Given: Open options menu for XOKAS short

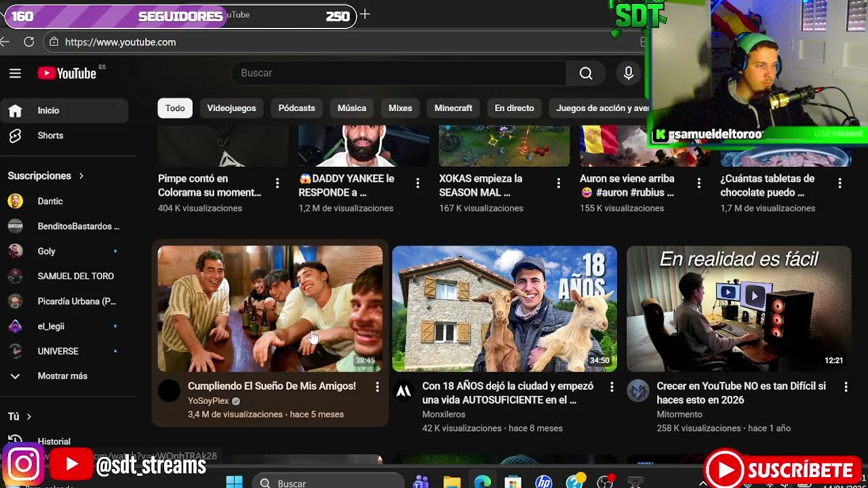Looking at the screenshot, I should [559, 183].
